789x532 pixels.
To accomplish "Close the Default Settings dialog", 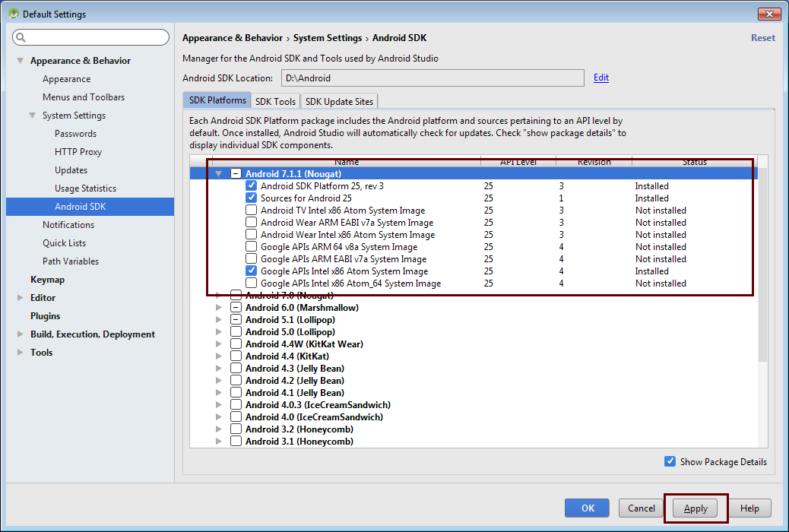I will [769, 14].
